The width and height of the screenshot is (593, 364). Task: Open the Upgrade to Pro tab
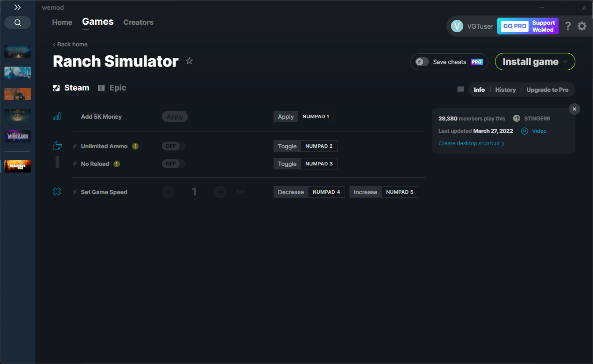(548, 90)
